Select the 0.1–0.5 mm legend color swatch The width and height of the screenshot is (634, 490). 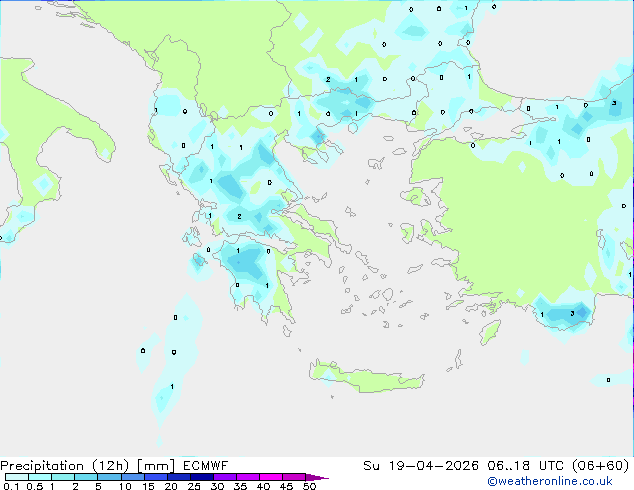[17, 477]
